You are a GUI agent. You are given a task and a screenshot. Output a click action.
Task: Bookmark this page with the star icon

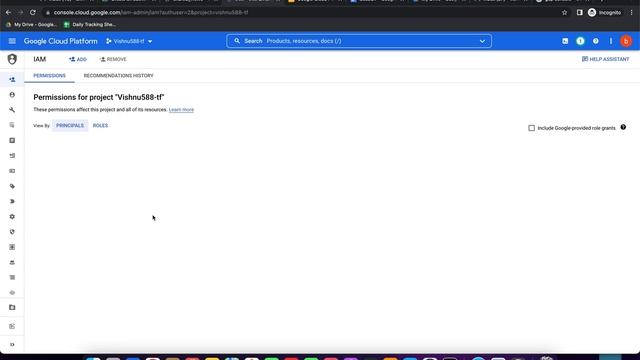tap(564, 13)
